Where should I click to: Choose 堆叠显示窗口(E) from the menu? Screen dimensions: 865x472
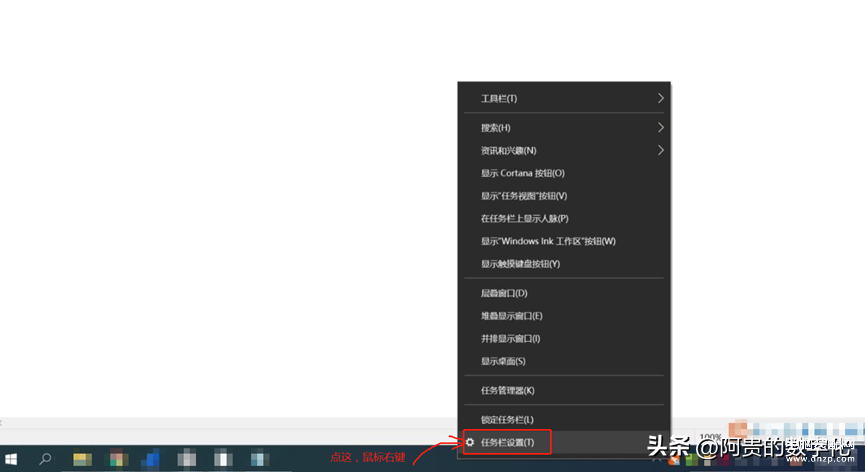(564, 316)
